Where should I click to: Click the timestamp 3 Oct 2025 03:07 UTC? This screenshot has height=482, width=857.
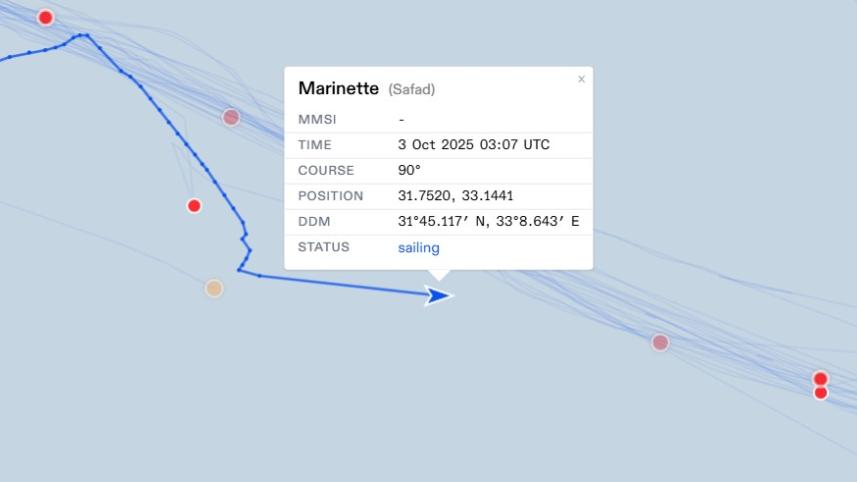click(473, 145)
